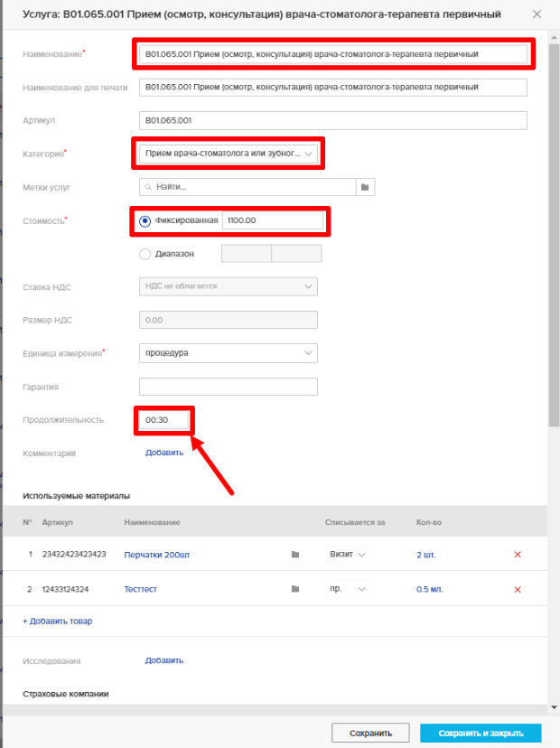Remove Тесттест material with red X

pos(518,589)
